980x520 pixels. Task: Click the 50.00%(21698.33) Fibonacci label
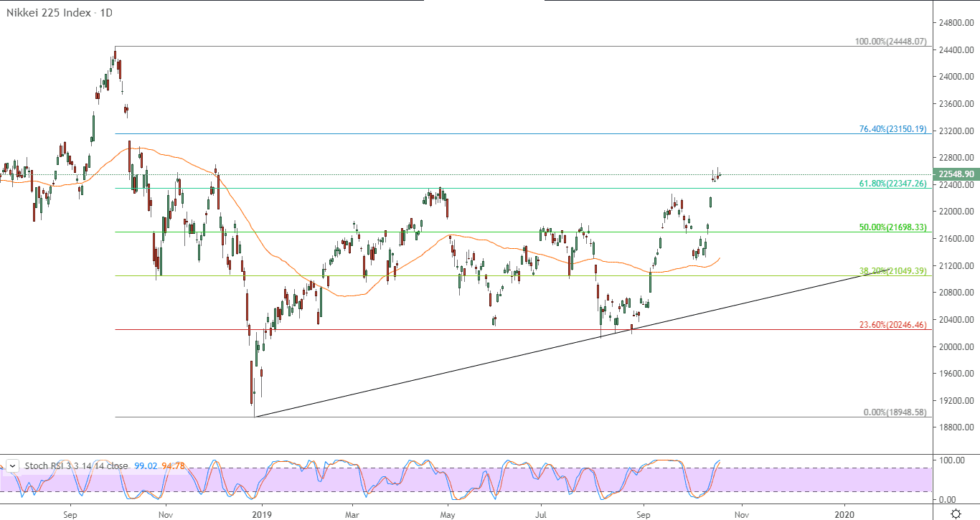click(893, 227)
